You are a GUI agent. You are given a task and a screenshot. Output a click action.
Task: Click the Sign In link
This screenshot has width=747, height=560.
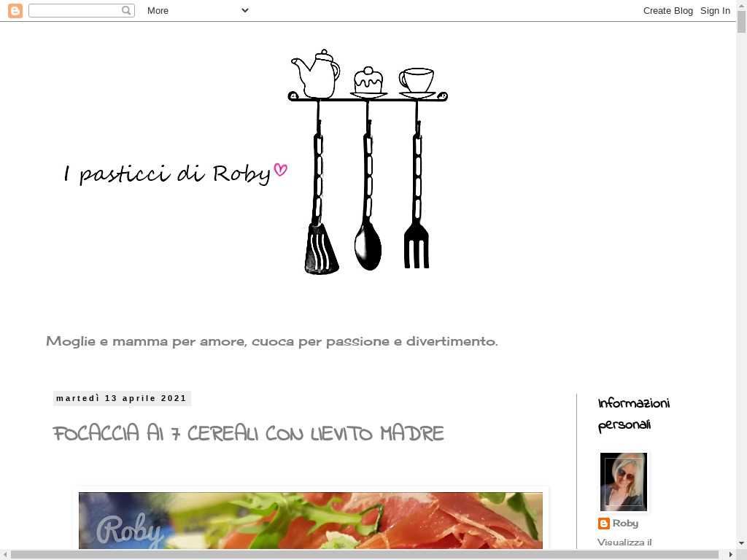tap(715, 11)
